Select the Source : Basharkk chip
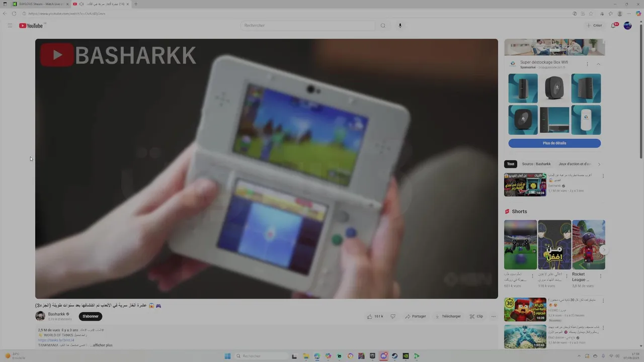Image resolution: width=644 pixels, height=362 pixels. tap(536, 164)
